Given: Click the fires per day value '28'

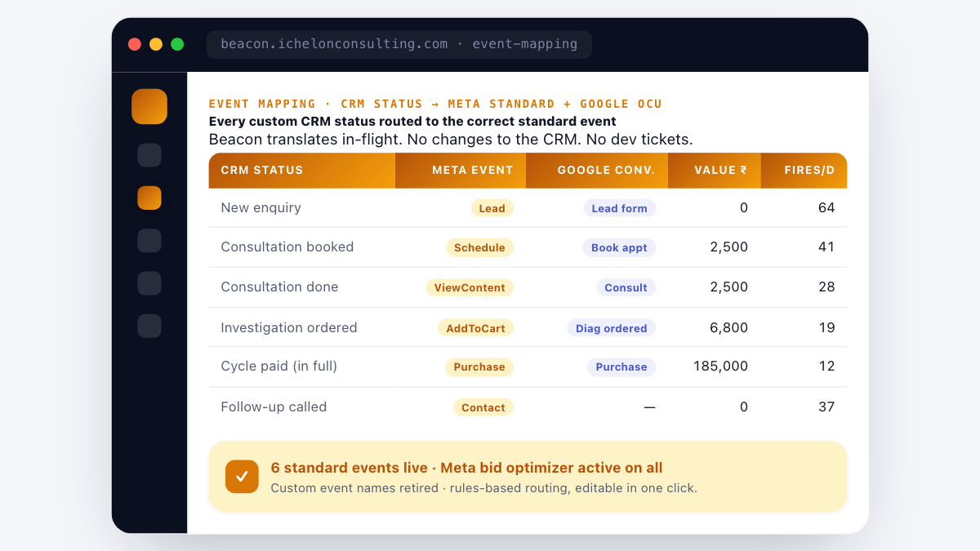Looking at the screenshot, I should [826, 287].
